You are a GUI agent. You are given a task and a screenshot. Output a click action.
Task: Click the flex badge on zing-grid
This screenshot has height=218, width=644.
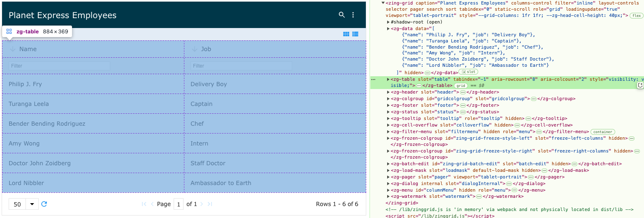tap(637, 16)
